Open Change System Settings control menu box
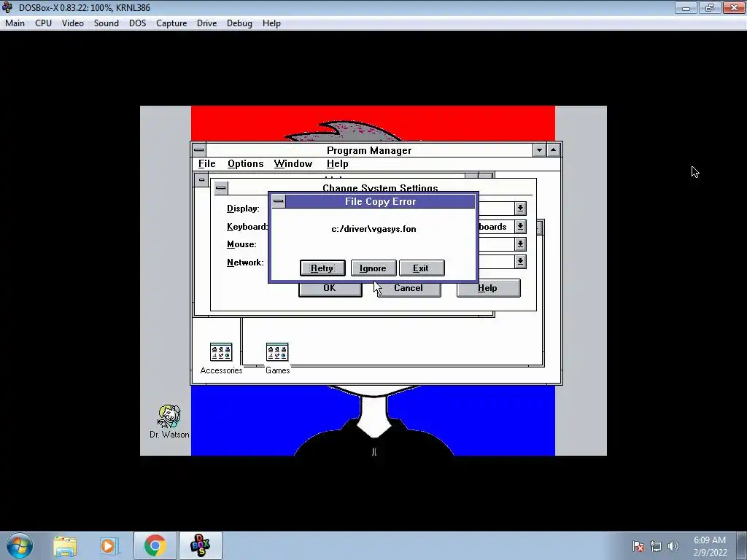The height and width of the screenshot is (560, 747). point(220,187)
